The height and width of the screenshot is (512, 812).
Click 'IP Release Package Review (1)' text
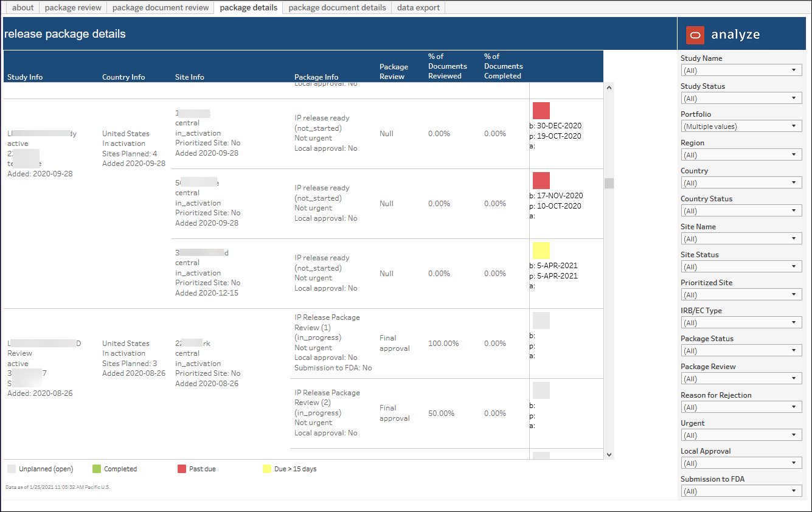327,322
